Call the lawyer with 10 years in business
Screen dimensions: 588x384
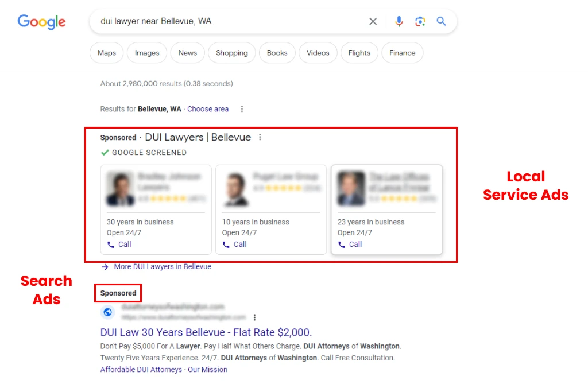click(x=234, y=245)
